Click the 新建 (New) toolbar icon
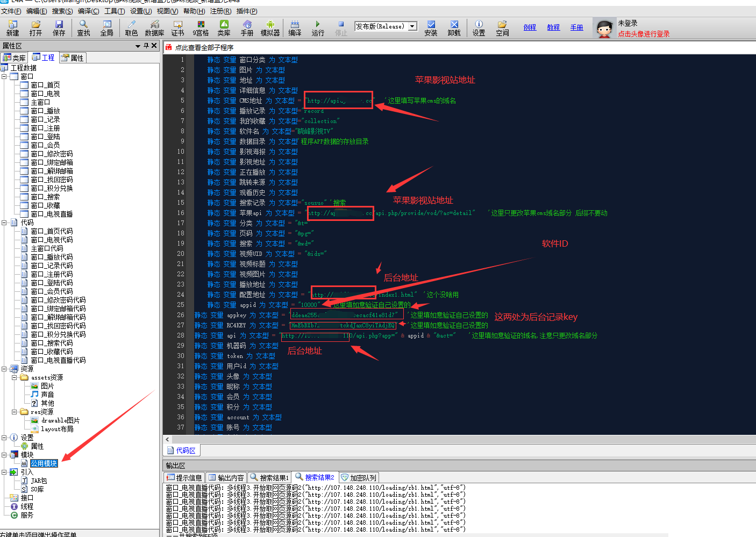 pos(12,28)
